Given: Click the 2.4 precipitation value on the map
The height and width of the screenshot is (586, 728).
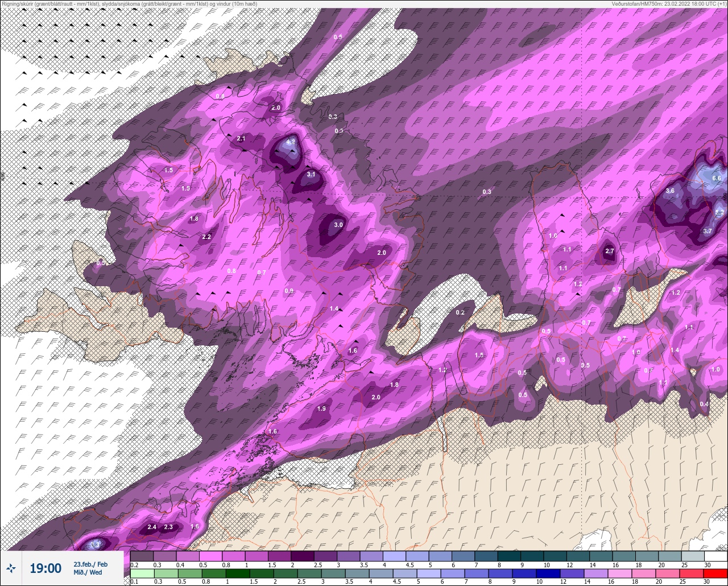Looking at the screenshot, I should coord(152,527).
